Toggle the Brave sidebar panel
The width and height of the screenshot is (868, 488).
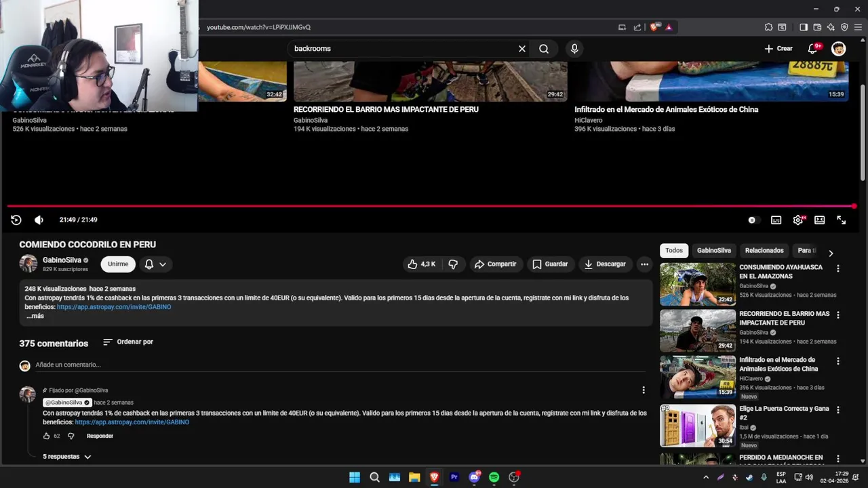pyautogui.click(x=804, y=27)
